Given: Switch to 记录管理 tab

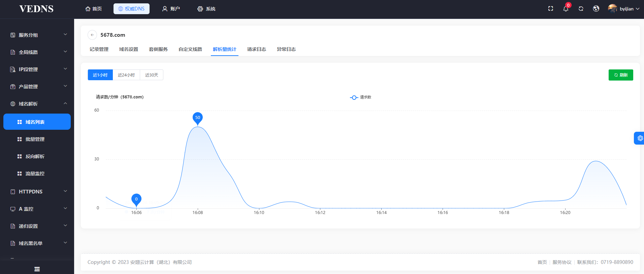Looking at the screenshot, I should (x=99, y=49).
